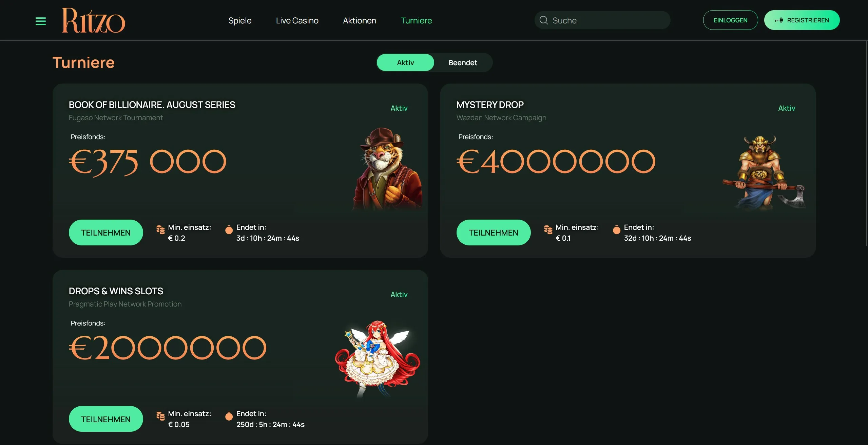Click timer icon in Mystery Drop card
Image resolution: width=868 pixels, height=445 pixels.
(x=617, y=230)
